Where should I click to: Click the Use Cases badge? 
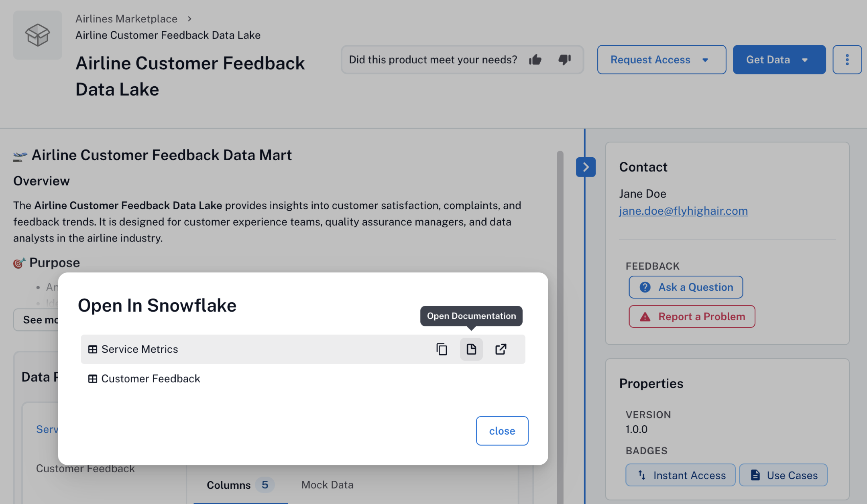pyautogui.click(x=783, y=475)
